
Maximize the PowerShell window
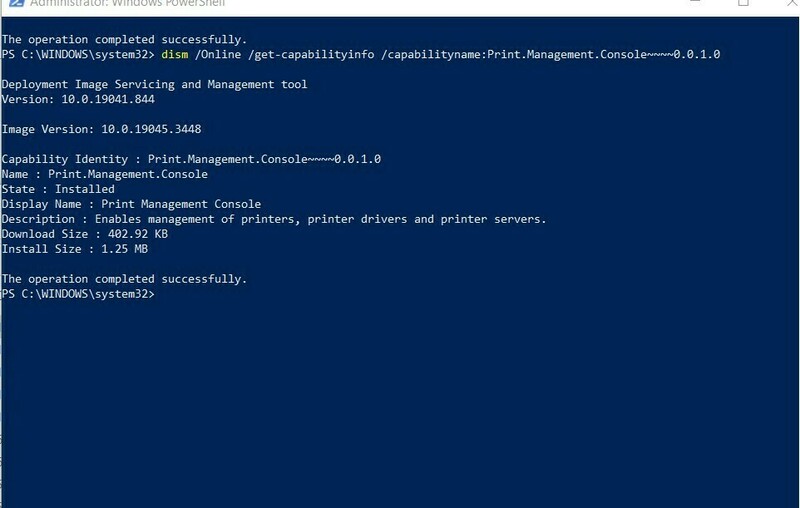point(743,3)
